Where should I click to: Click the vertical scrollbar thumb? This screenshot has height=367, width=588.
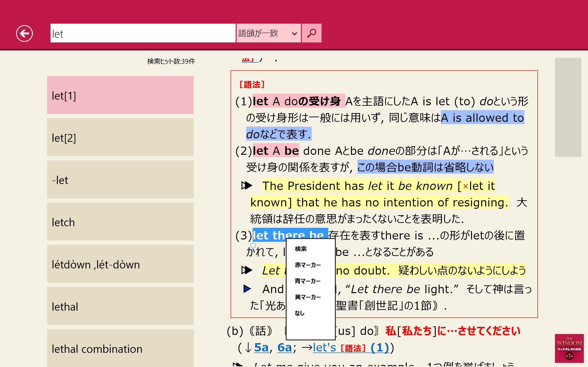(x=568, y=107)
